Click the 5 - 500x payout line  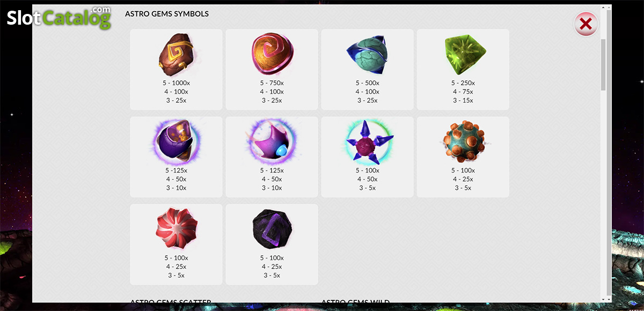(x=367, y=83)
